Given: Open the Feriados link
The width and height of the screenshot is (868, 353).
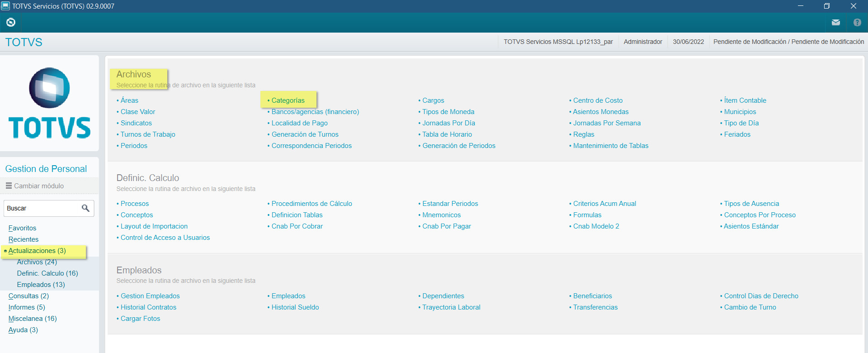Looking at the screenshot, I should tap(737, 134).
